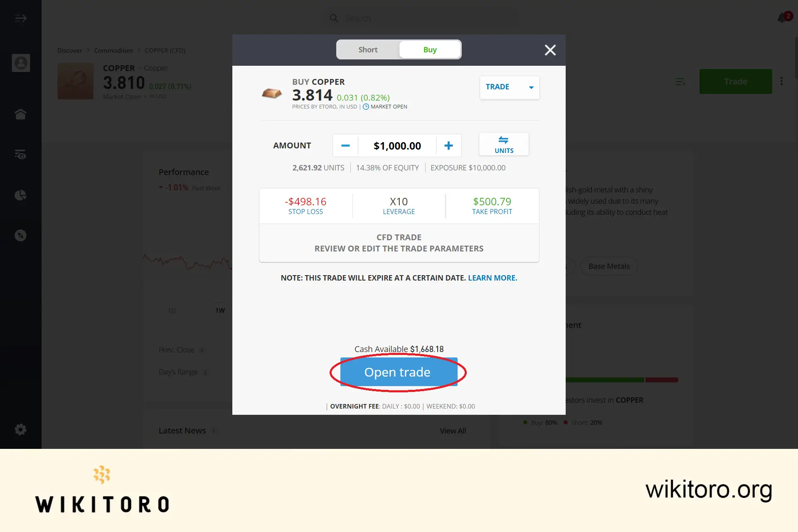Open the More options menu top right

(781, 81)
